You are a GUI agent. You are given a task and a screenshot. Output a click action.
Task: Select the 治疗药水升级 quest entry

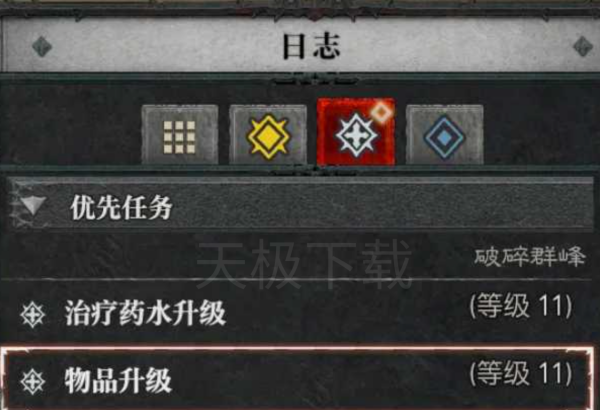pos(300,313)
